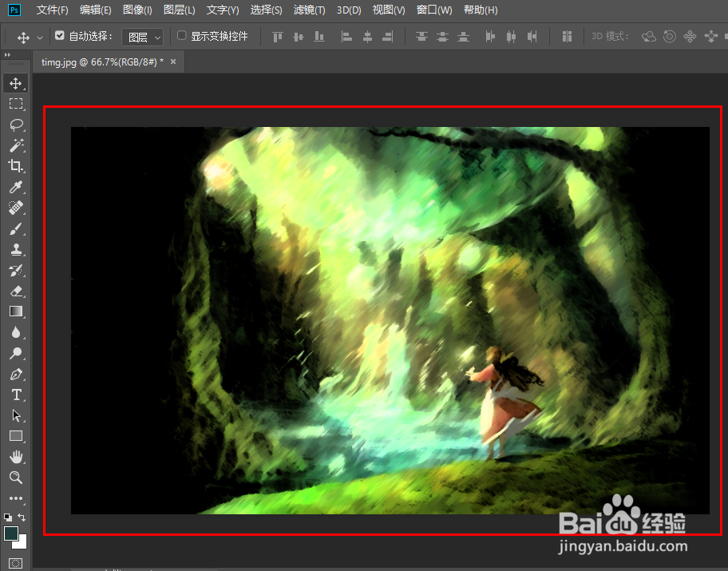Distribute right edges in options bar
The height and width of the screenshot is (571, 728).
click(532, 37)
